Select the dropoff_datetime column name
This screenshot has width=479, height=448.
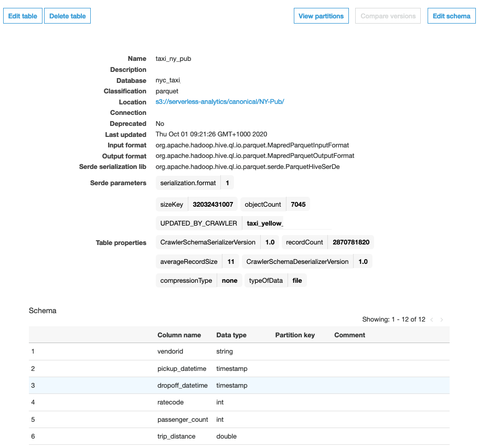coord(183,386)
